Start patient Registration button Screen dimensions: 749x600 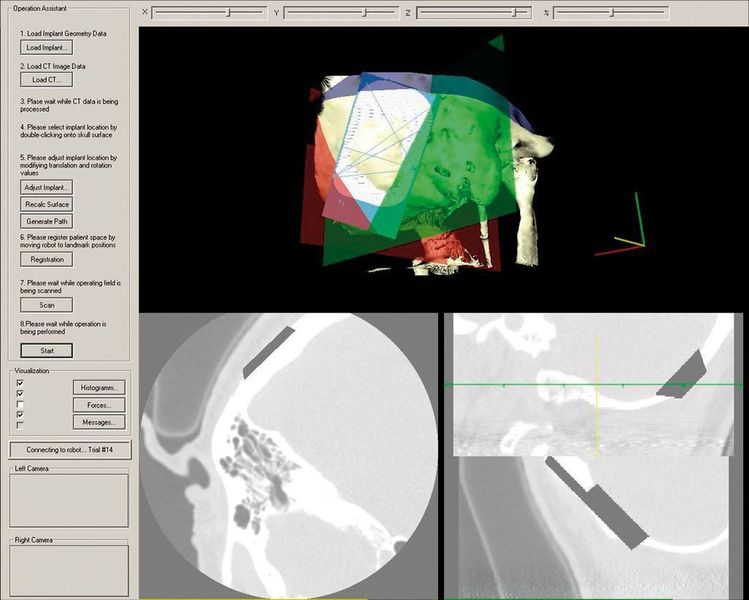point(47,259)
